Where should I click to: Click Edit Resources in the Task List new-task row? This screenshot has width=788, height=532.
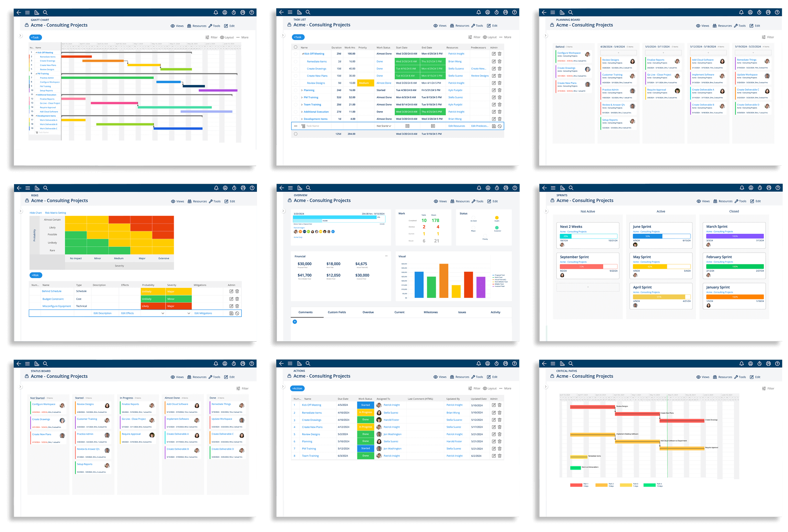tap(457, 126)
